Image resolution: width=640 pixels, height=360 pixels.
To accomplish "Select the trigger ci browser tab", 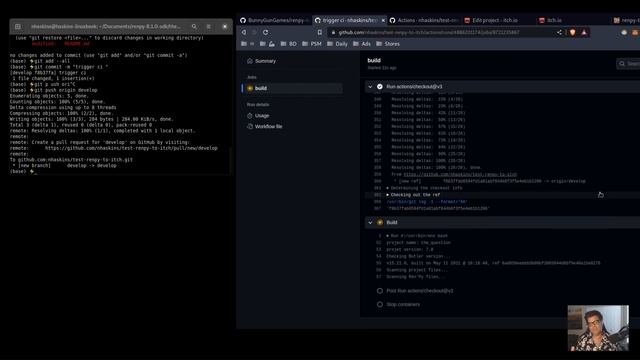I will pyautogui.click(x=347, y=20).
